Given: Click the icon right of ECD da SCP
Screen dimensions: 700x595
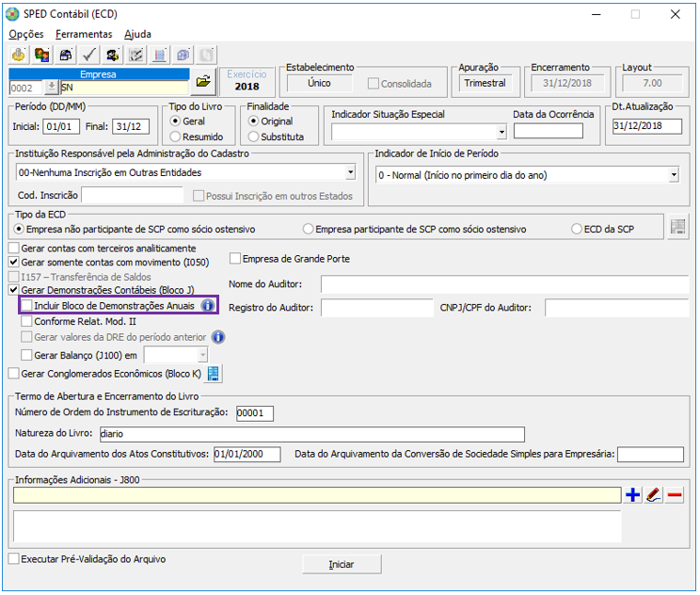Looking at the screenshot, I should [x=677, y=227].
